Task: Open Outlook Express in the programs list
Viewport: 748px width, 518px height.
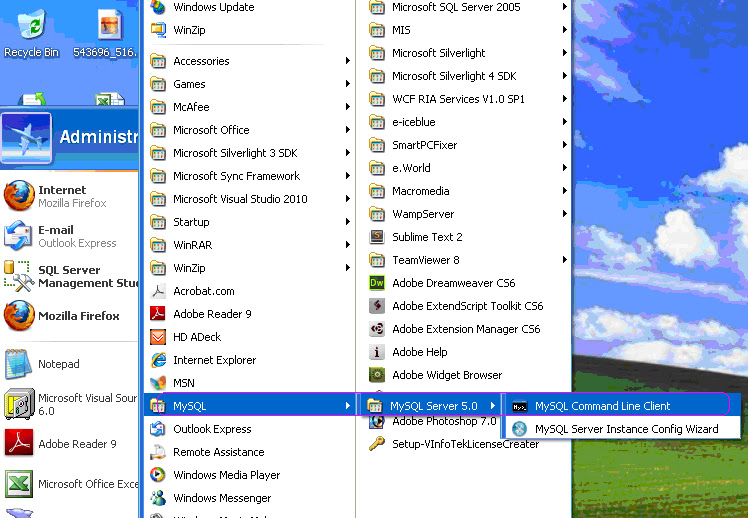Action: pyautogui.click(x=249, y=429)
